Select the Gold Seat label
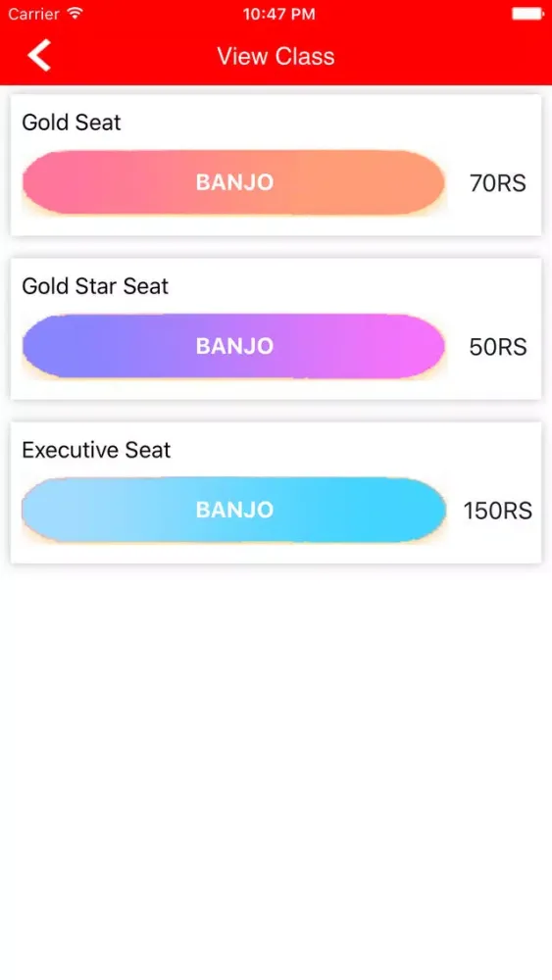The width and height of the screenshot is (552, 980). tap(72, 122)
